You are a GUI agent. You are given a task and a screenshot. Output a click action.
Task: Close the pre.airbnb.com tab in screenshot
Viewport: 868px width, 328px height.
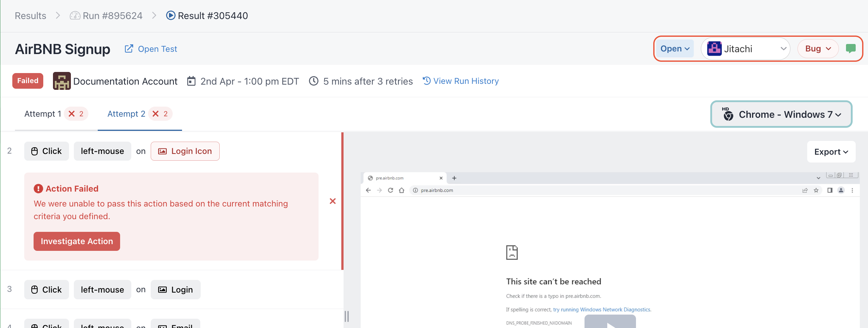[441, 178]
